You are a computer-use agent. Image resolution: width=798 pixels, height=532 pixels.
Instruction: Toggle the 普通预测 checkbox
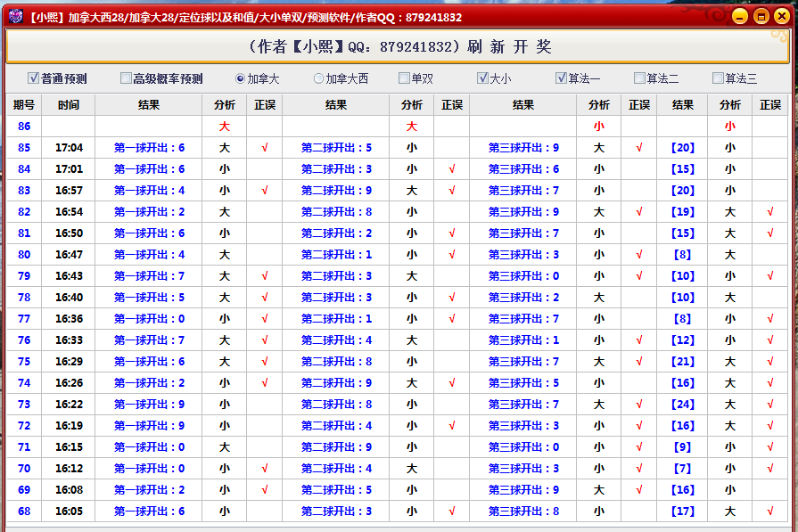tap(34, 78)
